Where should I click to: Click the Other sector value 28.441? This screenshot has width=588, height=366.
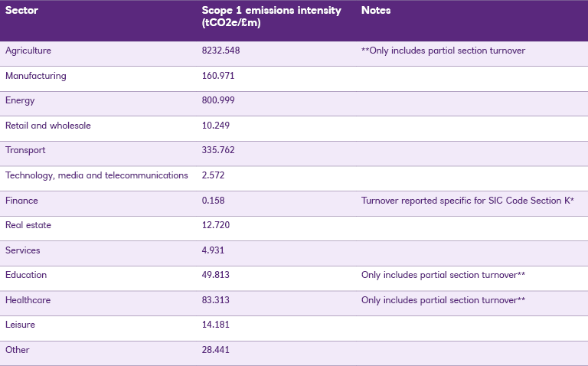click(216, 350)
